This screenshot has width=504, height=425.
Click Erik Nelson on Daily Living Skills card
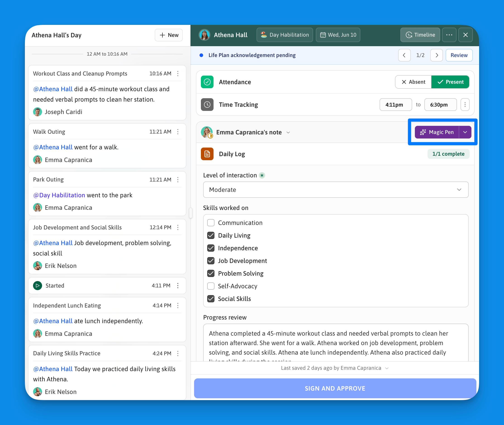coord(61,392)
